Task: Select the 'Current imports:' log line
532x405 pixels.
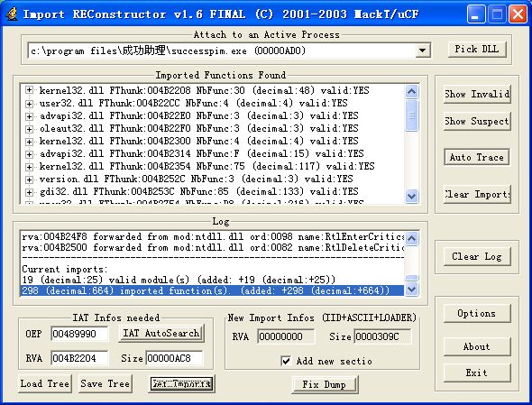Action: [64, 269]
